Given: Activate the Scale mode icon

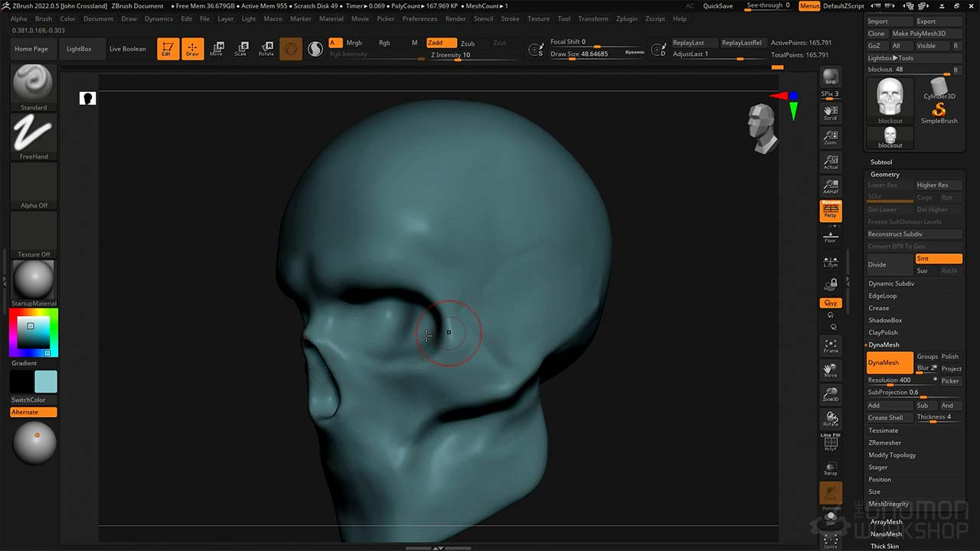Looking at the screenshot, I should (241, 49).
